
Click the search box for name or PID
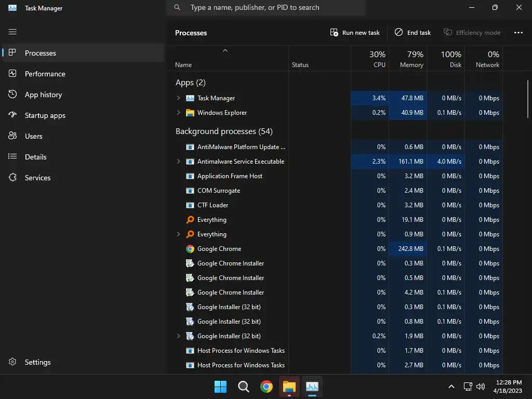(266, 7)
